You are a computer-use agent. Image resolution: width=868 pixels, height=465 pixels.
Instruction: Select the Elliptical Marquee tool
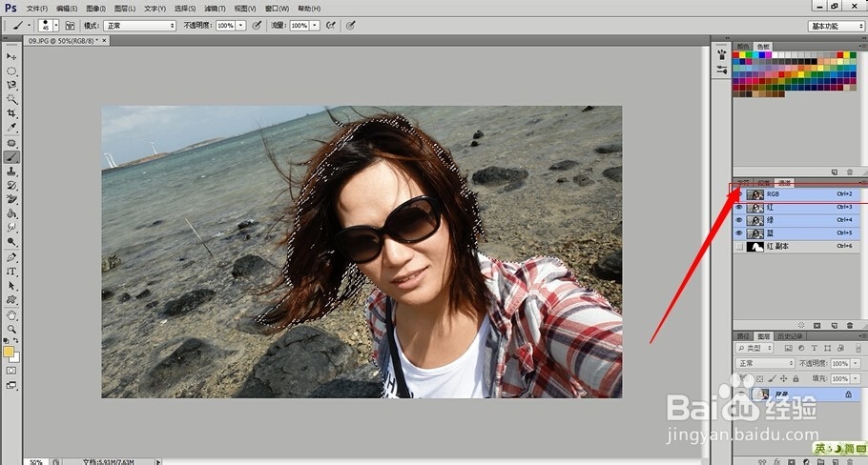pyautogui.click(x=11, y=71)
